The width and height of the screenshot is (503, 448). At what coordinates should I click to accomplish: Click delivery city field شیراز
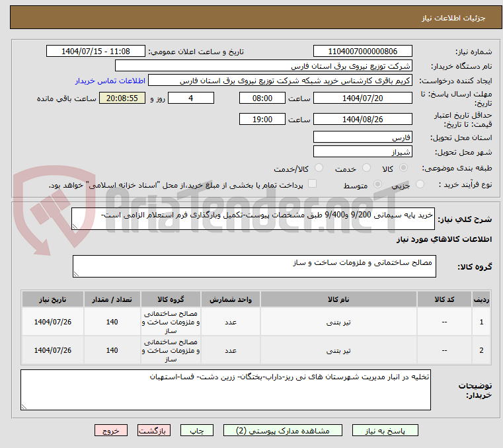pos(362,151)
